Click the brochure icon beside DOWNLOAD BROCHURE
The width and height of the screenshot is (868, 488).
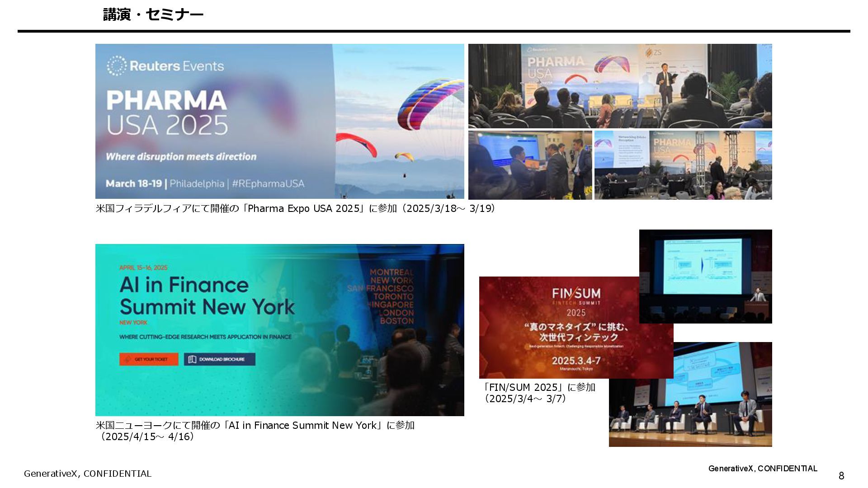[x=192, y=359]
